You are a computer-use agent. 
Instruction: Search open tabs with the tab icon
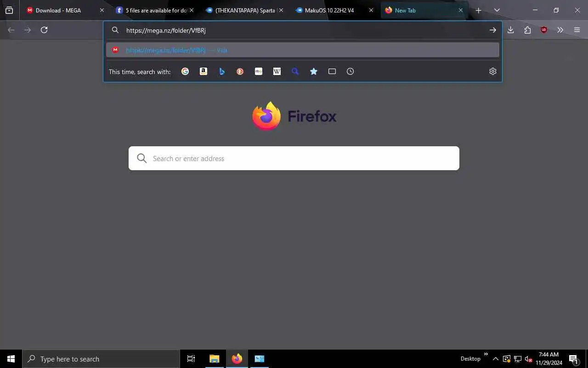(x=332, y=71)
